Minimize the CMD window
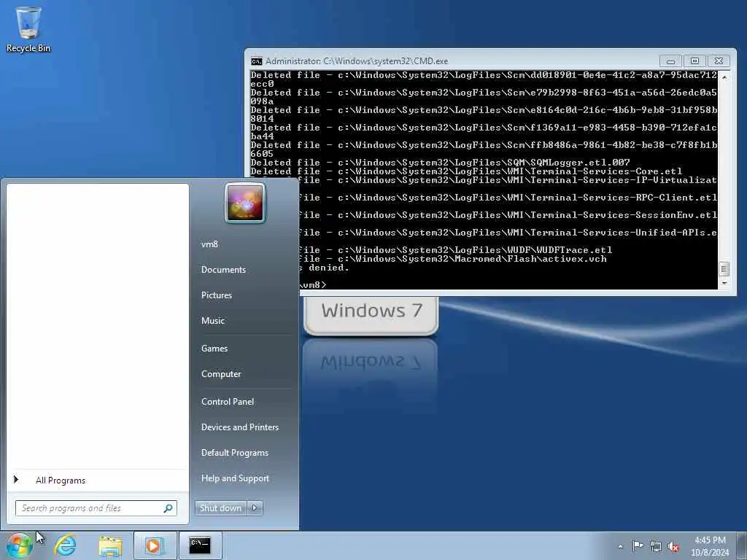 pos(671,61)
